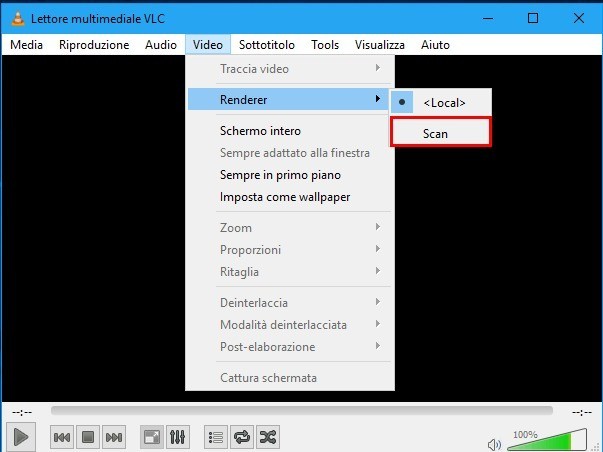
Task: Toggle the shuffle random icon
Action: 268,437
